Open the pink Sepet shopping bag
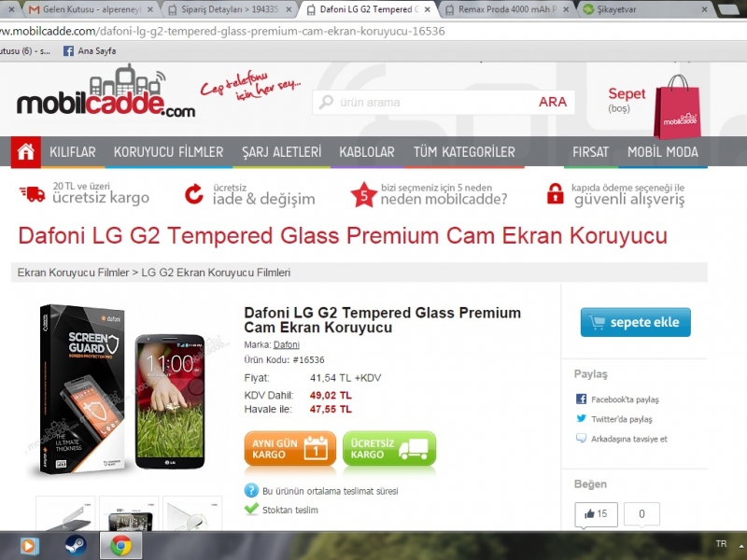 676,107
